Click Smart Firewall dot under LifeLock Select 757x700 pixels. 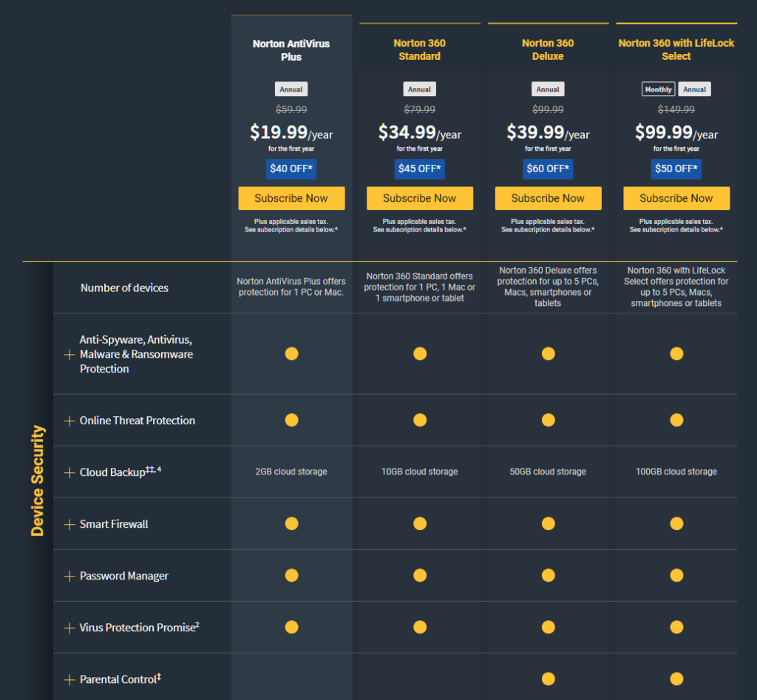pyautogui.click(x=677, y=523)
